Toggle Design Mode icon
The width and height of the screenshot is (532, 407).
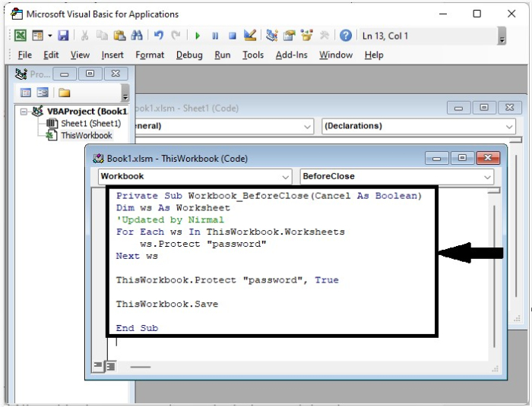[250, 35]
